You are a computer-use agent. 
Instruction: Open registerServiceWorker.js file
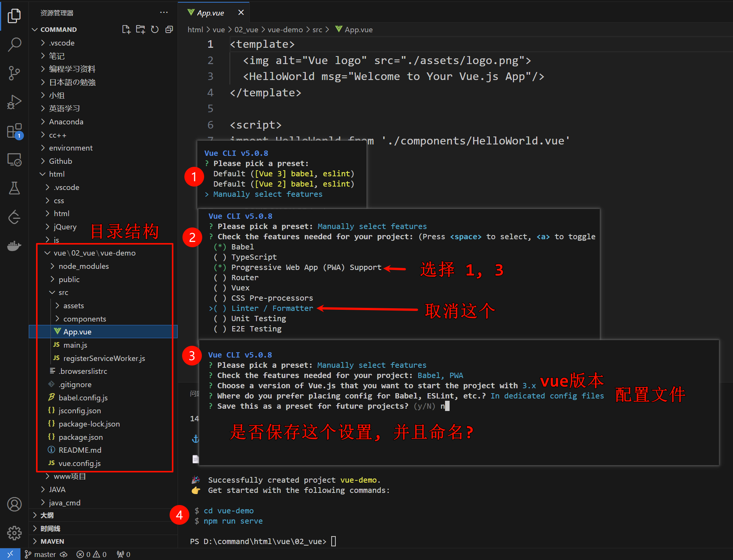[104, 358]
